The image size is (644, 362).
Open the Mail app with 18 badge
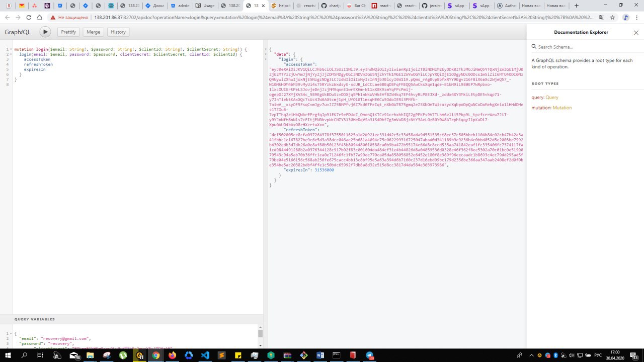[74, 355]
